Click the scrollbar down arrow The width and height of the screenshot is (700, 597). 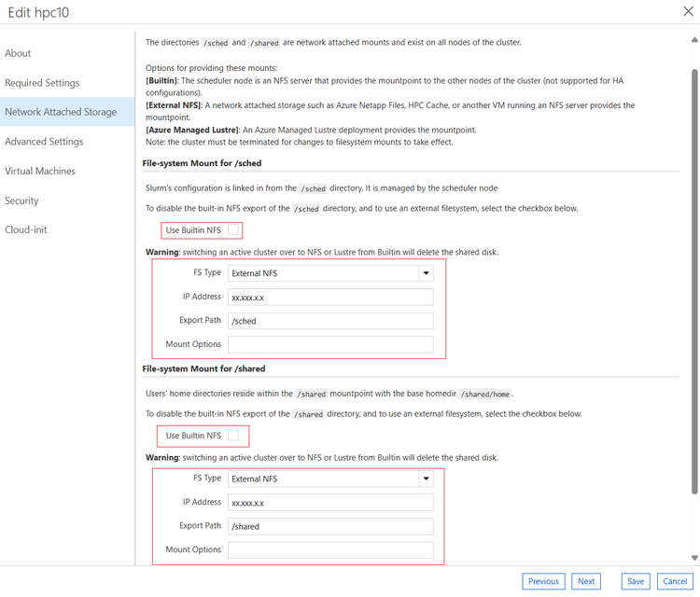pos(694,557)
